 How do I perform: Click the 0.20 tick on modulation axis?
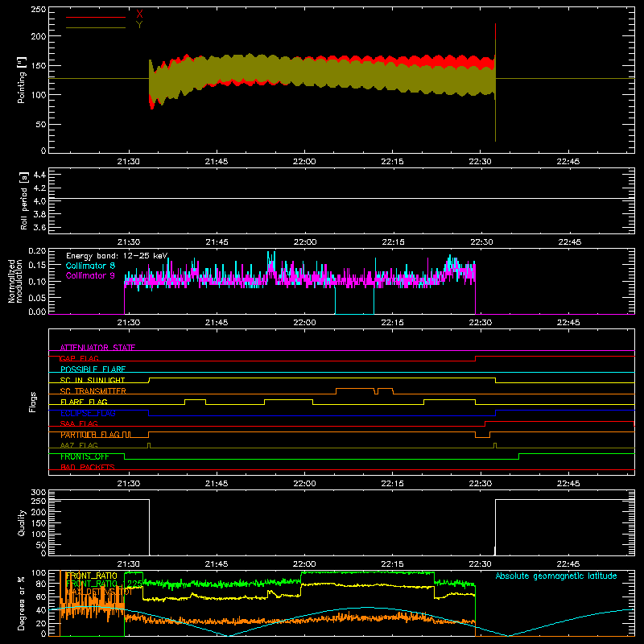coord(37,251)
